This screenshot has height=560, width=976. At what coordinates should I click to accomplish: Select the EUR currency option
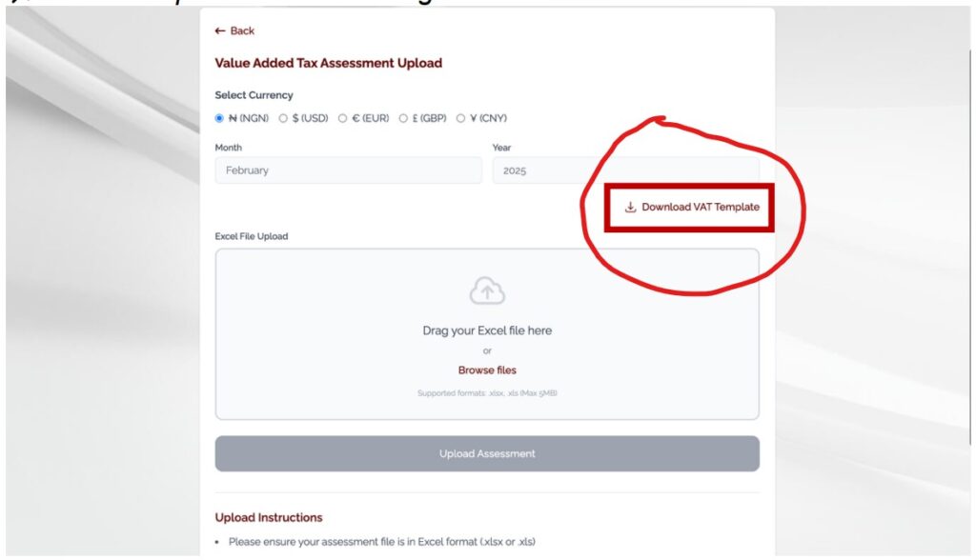point(343,119)
